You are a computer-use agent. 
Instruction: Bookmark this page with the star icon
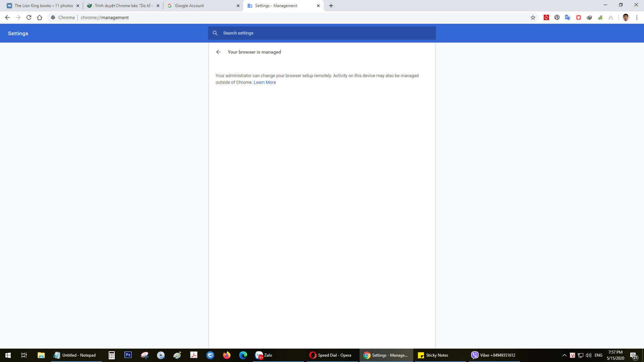(533, 17)
